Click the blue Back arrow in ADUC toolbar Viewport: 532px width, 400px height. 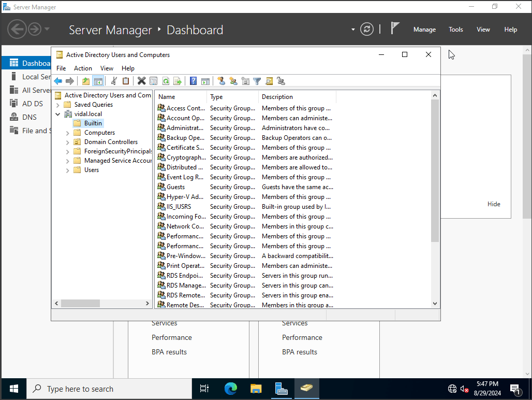pos(58,81)
